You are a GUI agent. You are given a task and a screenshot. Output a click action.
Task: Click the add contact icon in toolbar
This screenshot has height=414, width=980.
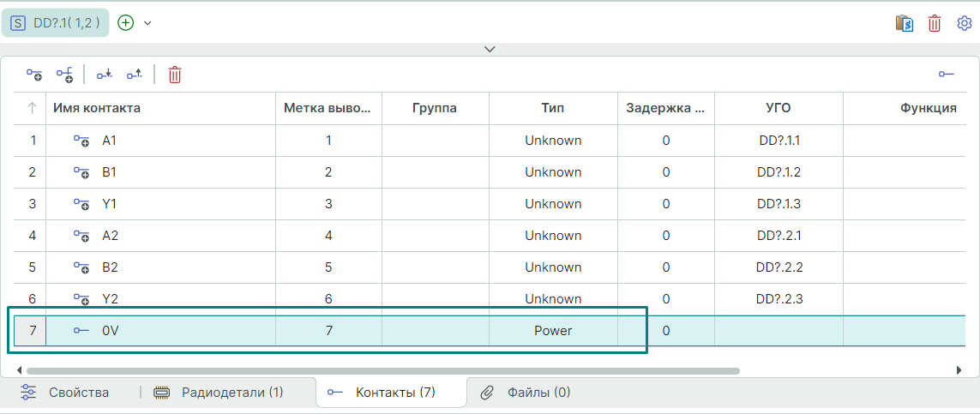tap(34, 75)
